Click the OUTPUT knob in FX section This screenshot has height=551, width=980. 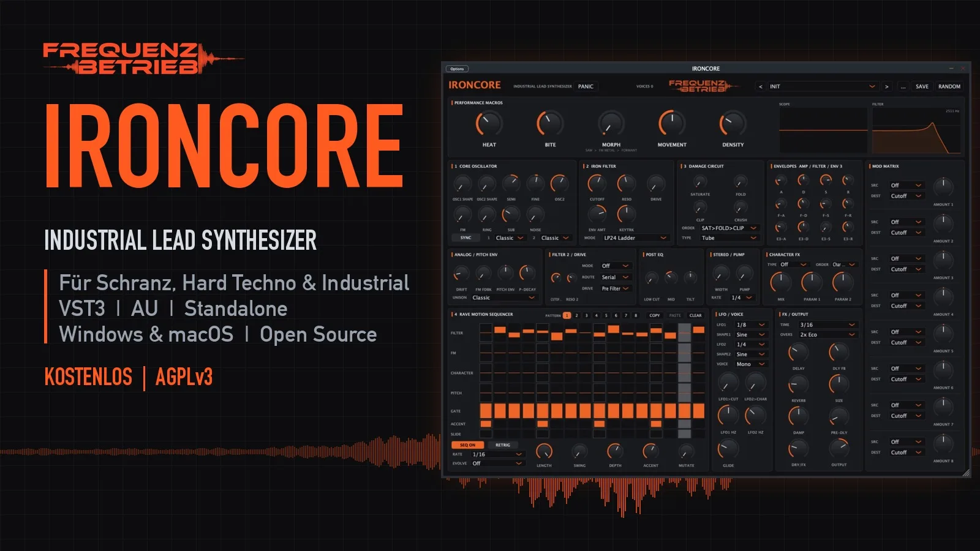(839, 449)
